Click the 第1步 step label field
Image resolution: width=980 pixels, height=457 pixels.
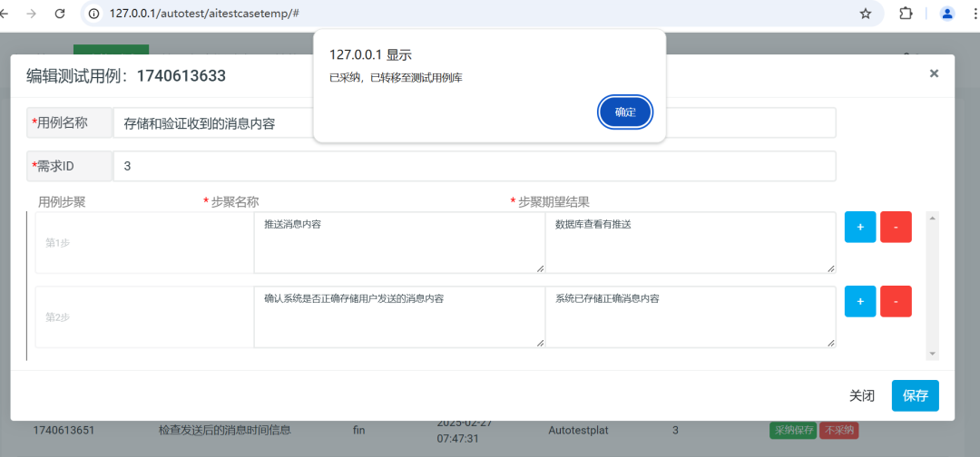(x=144, y=242)
